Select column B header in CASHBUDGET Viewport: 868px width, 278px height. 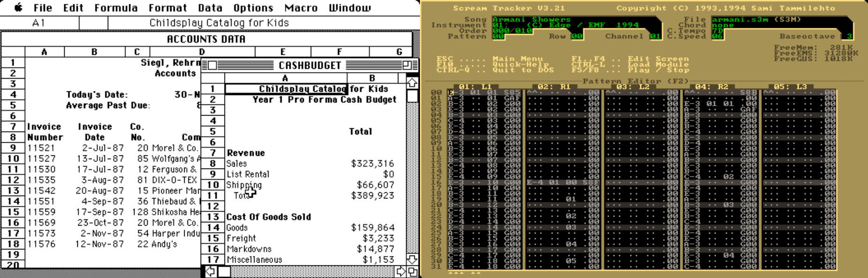click(x=372, y=78)
